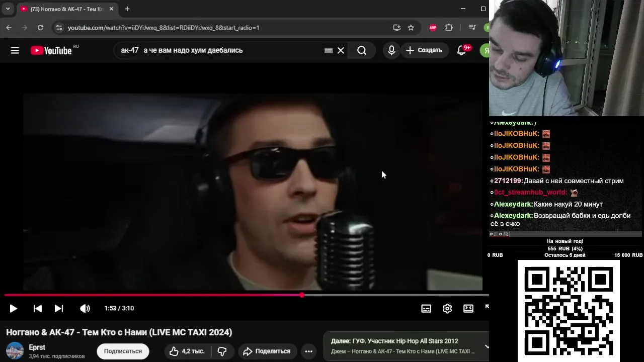Bookmark this page with the star
Image resolution: width=644 pixels, height=362 pixels.
pos(411,28)
